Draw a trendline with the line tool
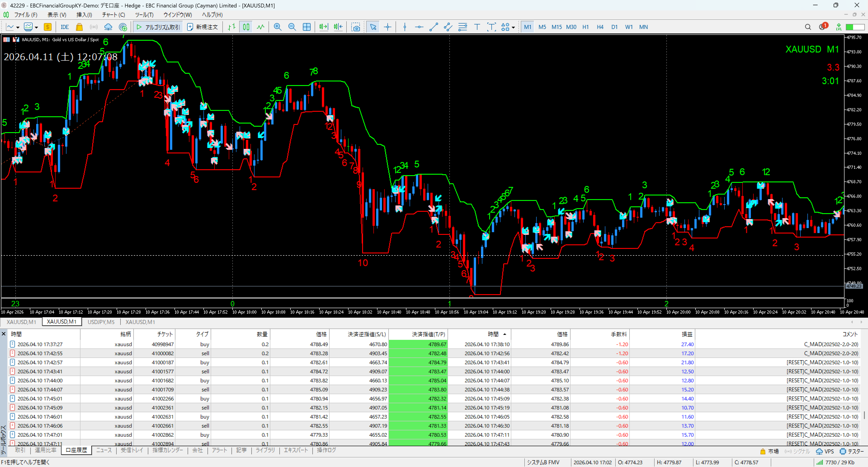The width and height of the screenshot is (868, 467). click(x=433, y=27)
